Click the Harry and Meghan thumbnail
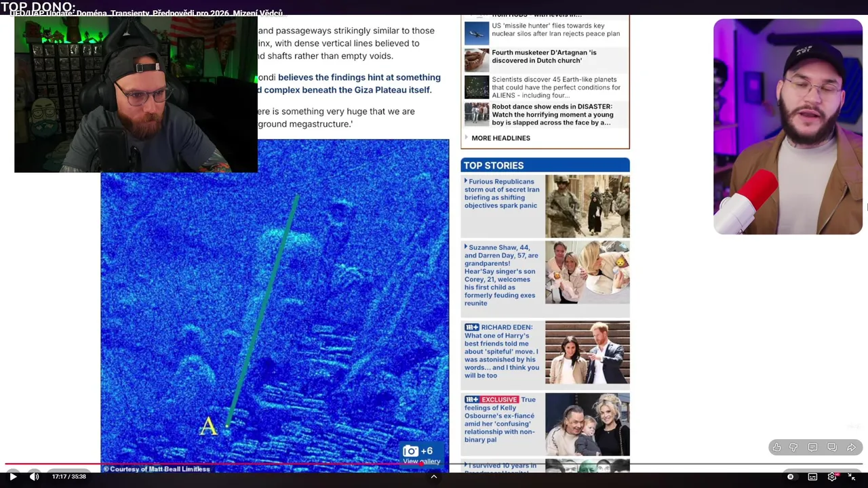 coord(587,352)
